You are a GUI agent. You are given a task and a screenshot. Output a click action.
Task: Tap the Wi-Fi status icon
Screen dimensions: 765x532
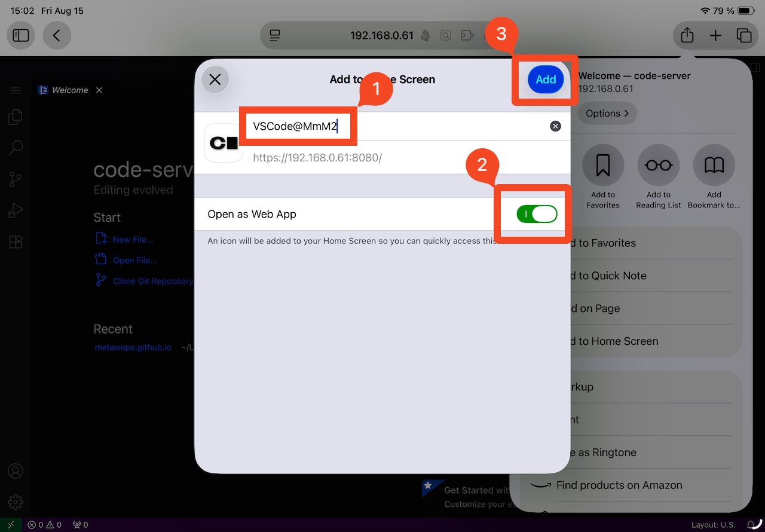pyautogui.click(x=705, y=11)
